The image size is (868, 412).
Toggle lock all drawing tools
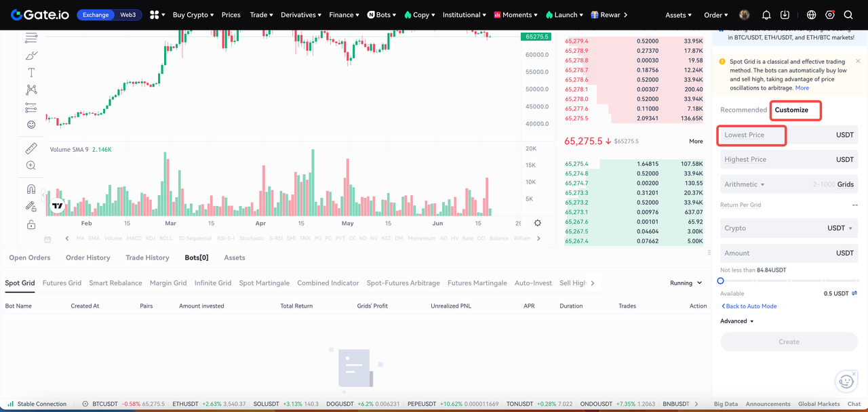coord(31,224)
